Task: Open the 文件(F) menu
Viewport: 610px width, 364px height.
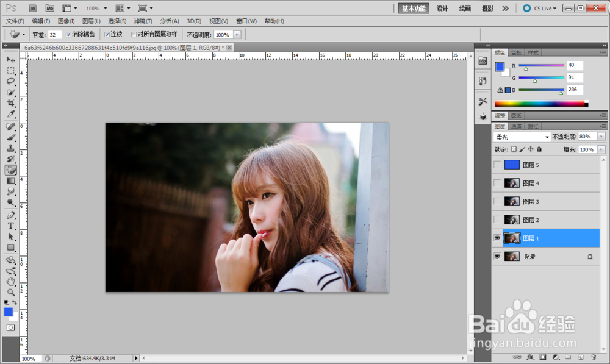Action: (x=15, y=21)
